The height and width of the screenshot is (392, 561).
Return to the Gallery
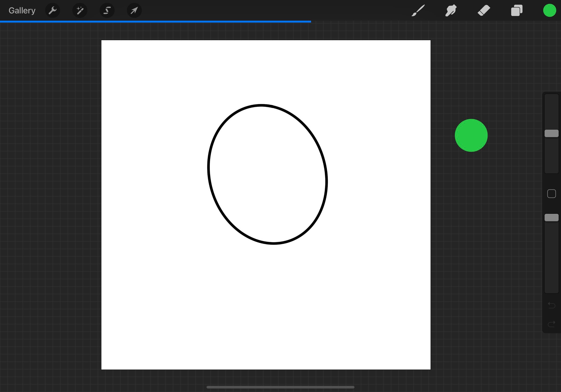pyautogui.click(x=22, y=10)
